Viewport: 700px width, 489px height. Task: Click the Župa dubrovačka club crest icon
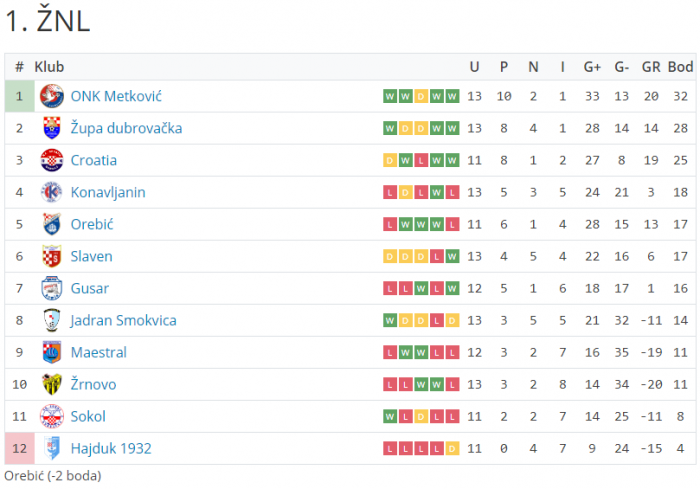pyautogui.click(x=51, y=128)
